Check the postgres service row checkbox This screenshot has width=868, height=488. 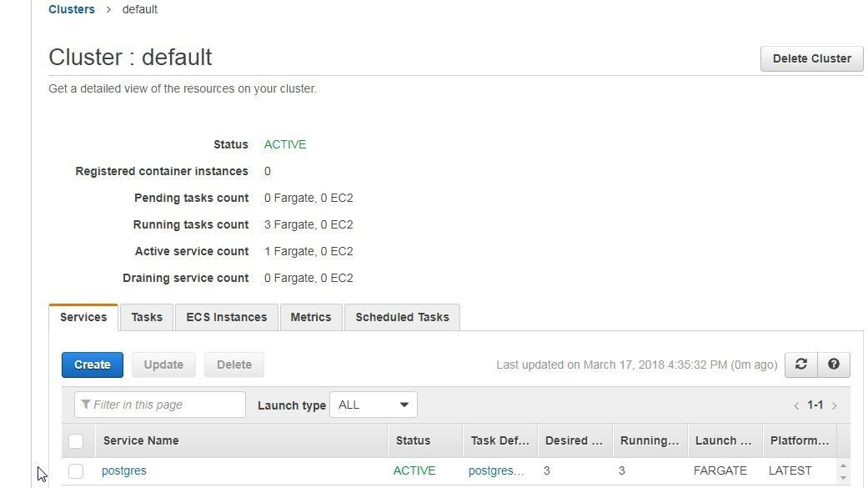[76, 471]
